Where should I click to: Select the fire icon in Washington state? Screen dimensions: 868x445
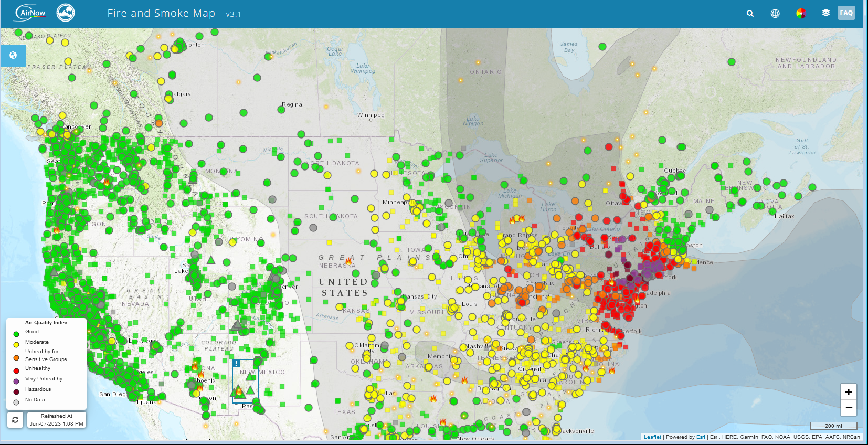pos(107,182)
